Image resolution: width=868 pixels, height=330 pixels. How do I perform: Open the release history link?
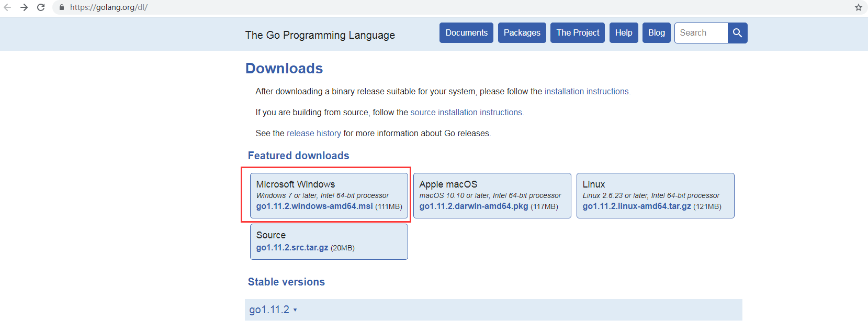click(x=314, y=133)
